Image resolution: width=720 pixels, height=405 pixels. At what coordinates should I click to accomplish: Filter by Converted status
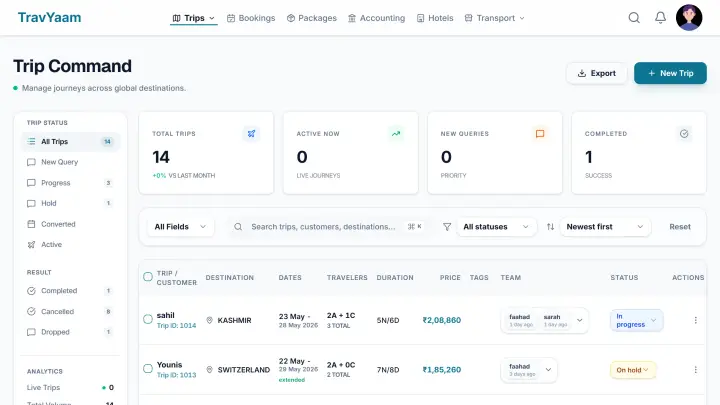point(70,224)
